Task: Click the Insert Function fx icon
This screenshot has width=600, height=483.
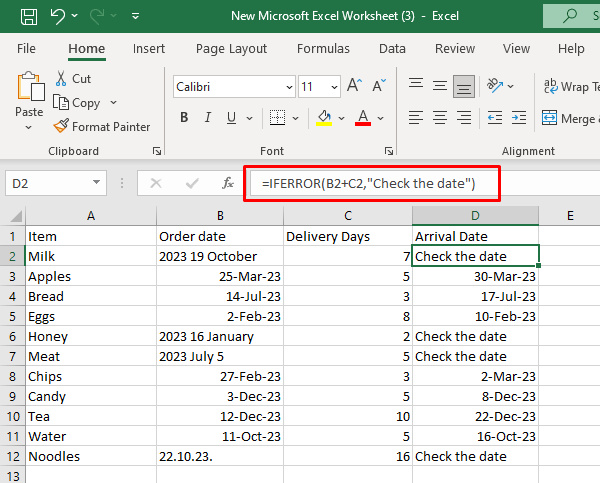Action: click(228, 183)
